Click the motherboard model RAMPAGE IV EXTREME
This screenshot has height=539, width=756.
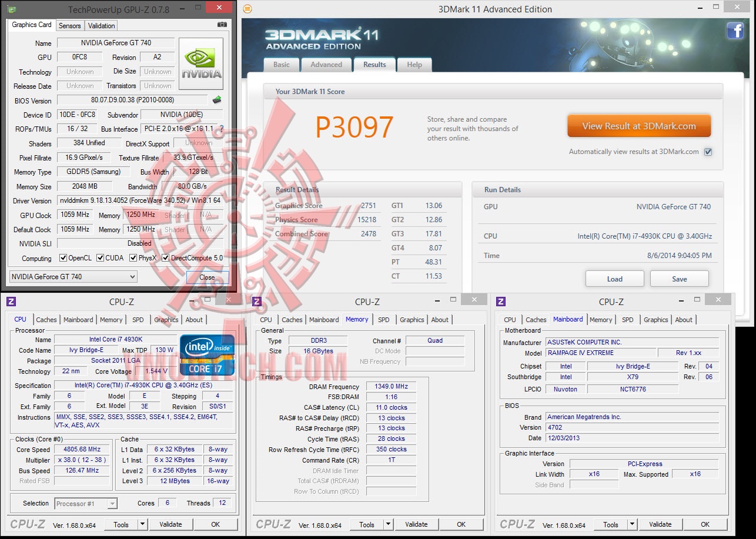point(600,353)
